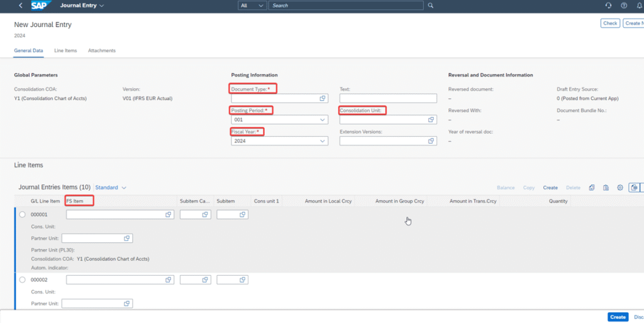Click Create in the line items toolbar

coord(550,188)
